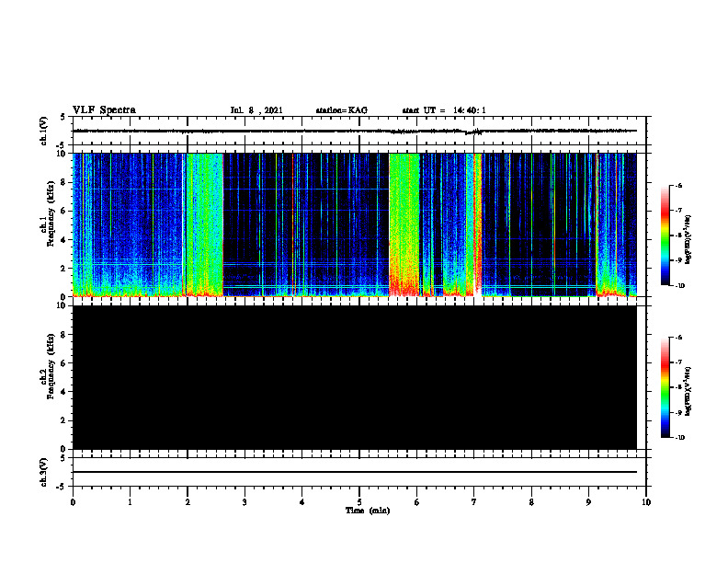Click the "ch.1(V)" axis label
Image resolution: width=728 pixels, height=563 pixels.
tap(44, 131)
